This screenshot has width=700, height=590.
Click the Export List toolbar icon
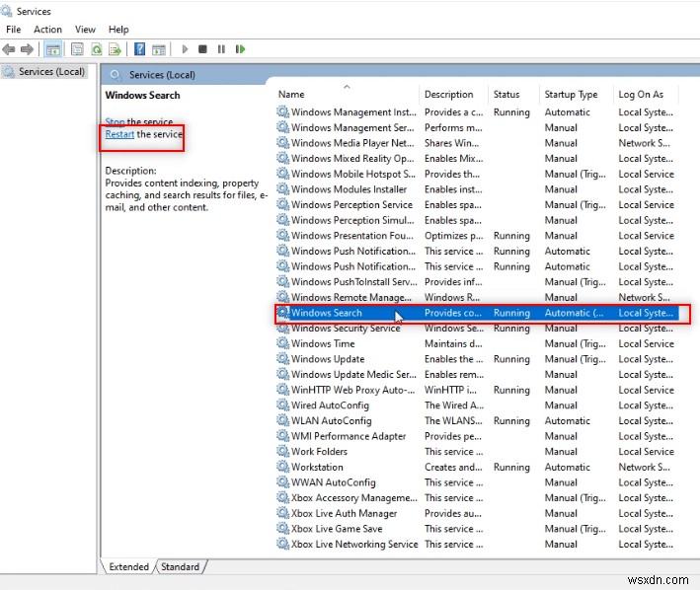pyautogui.click(x=116, y=49)
